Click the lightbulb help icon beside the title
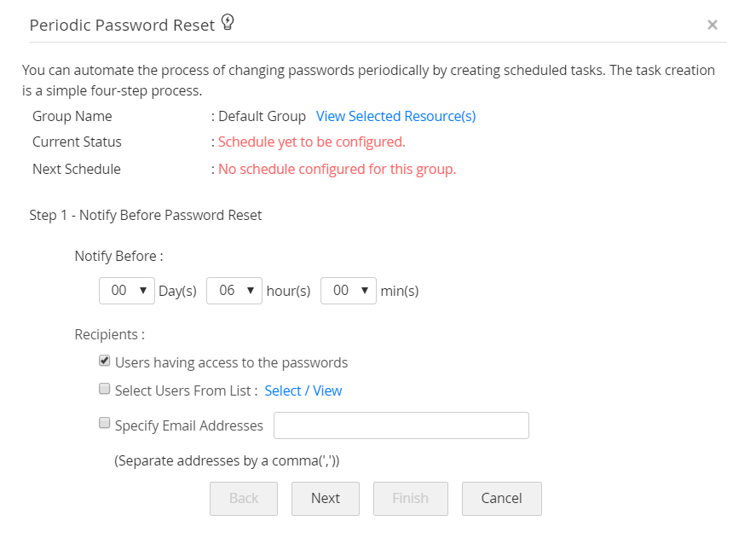Viewport: 756px width, 538px height. click(x=228, y=23)
